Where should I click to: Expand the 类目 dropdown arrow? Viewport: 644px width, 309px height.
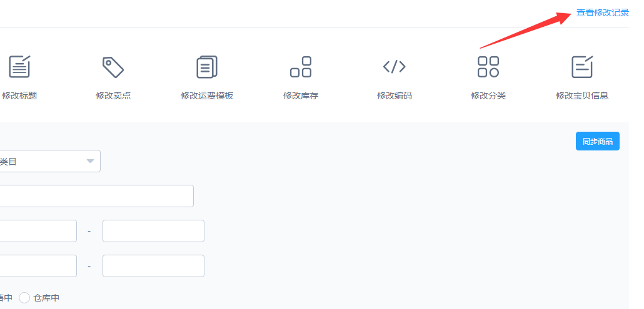tap(91, 161)
